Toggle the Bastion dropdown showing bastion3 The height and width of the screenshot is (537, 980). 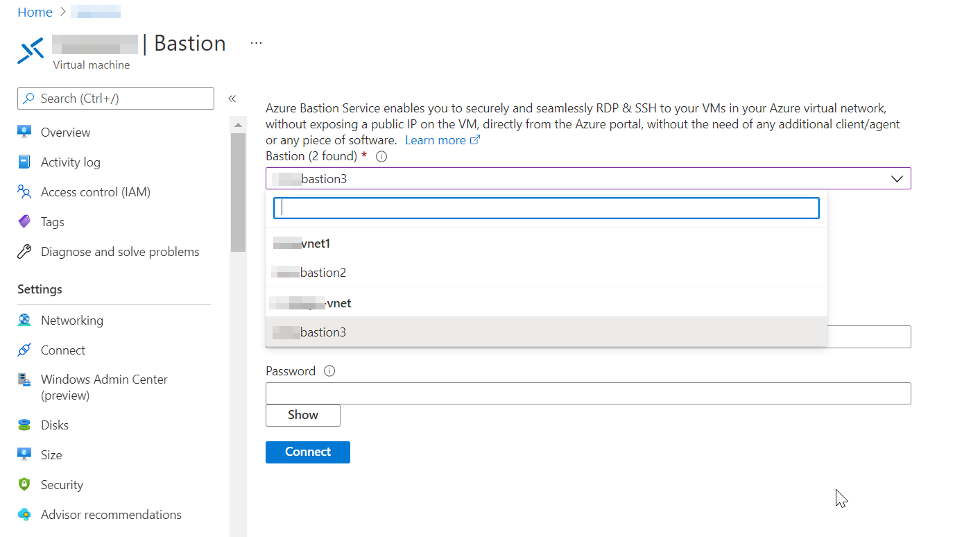[x=588, y=179]
